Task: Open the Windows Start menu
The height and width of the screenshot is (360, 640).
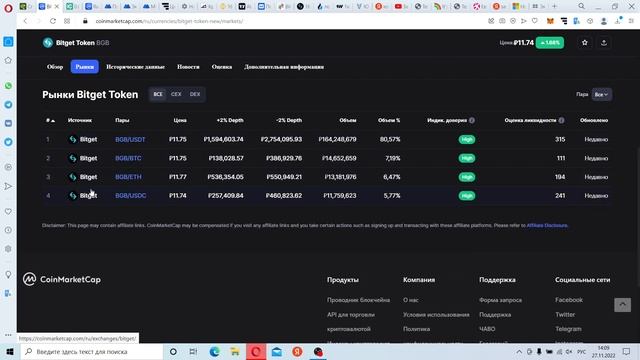Action: 10,351
